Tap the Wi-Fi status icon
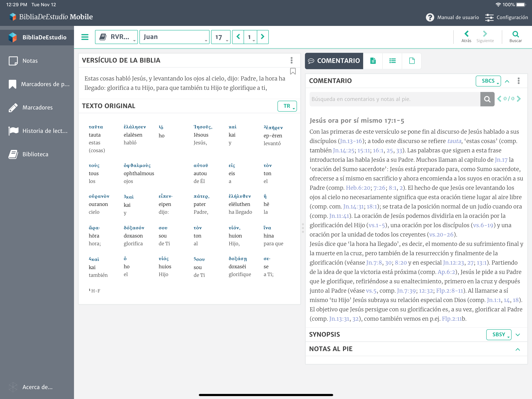Image resolution: width=532 pixels, height=399 pixels. [x=498, y=4]
